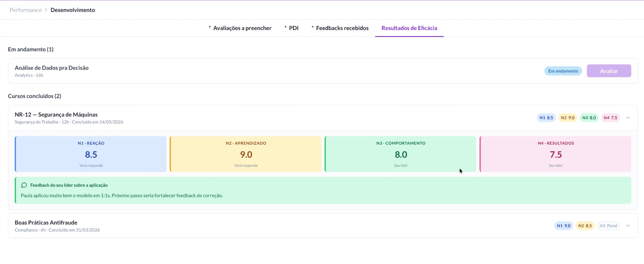Click the Desenvolvimento breadcrumb item
Screen dimensions: 644x264
[x=73, y=10]
